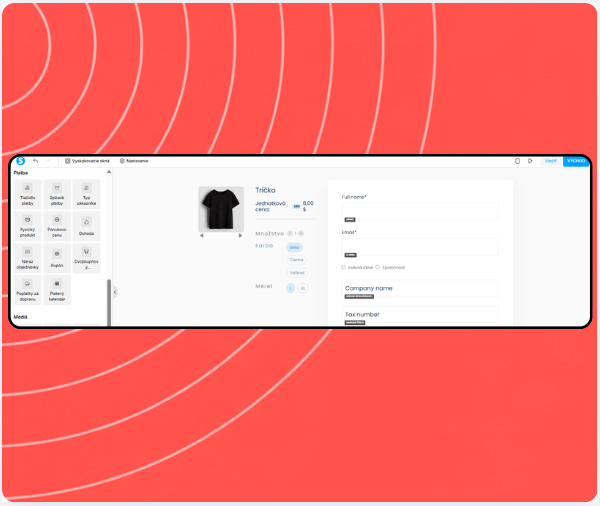Select the Ponuková cena element

[x=57, y=226]
